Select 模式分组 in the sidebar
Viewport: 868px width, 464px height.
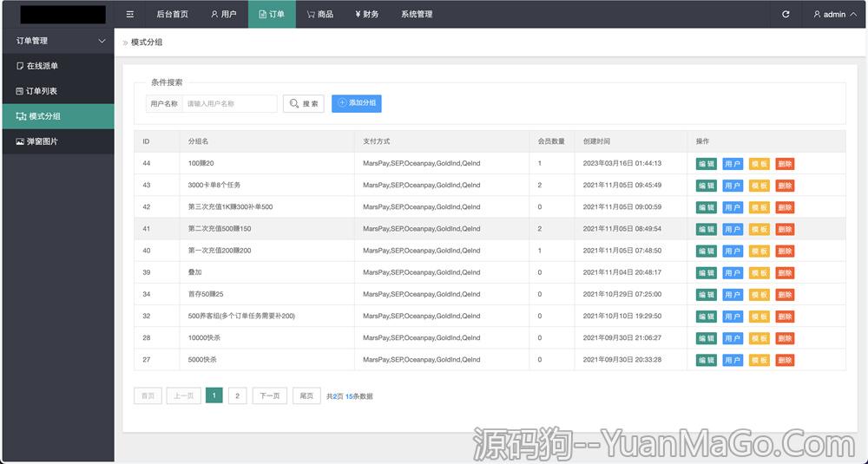pyautogui.click(x=57, y=116)
